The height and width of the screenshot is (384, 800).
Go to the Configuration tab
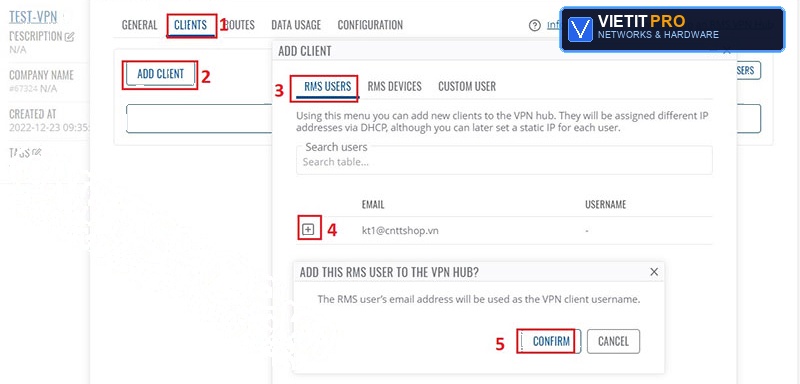click(x=370, y=25)
